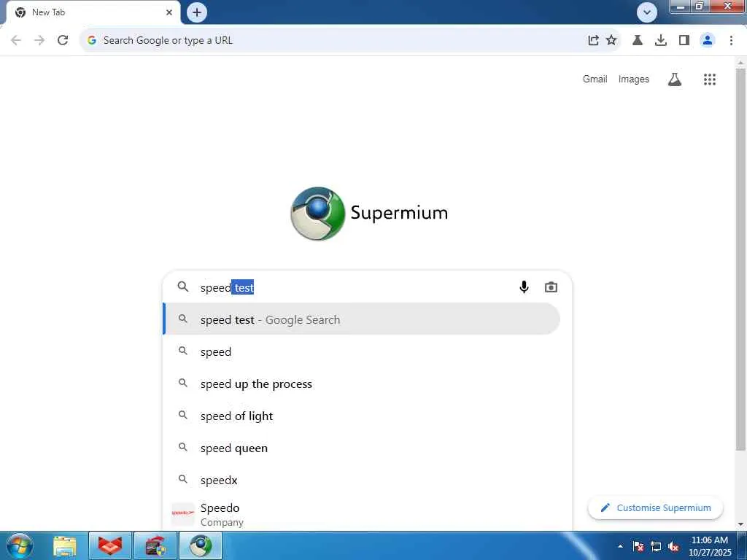Close the New Tab tab

coord(169,12)
